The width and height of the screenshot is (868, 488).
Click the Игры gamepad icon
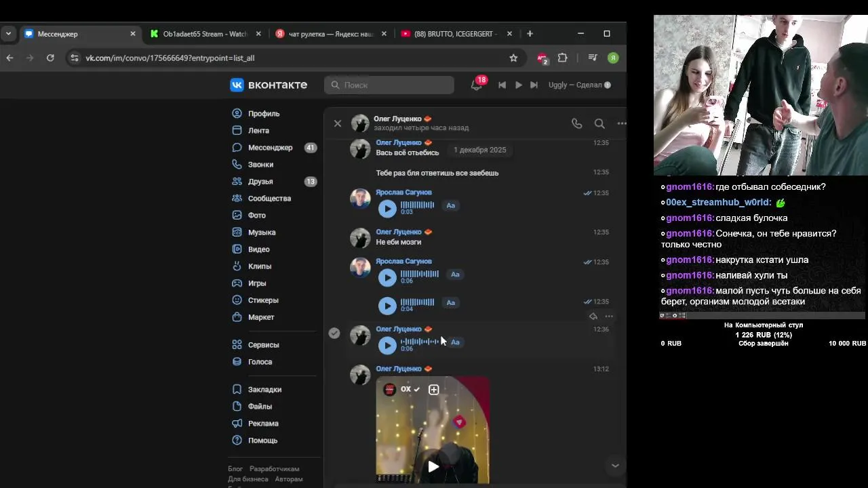point(237,283)
